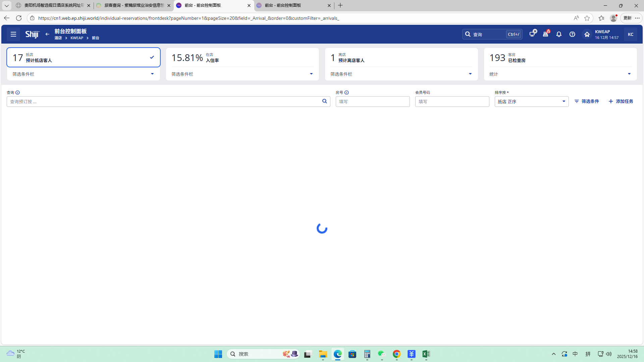Viewport: 644px width, 362px height.
Task: Click KWEAP in the breadcrumb
Action: (x=77, y=38)
